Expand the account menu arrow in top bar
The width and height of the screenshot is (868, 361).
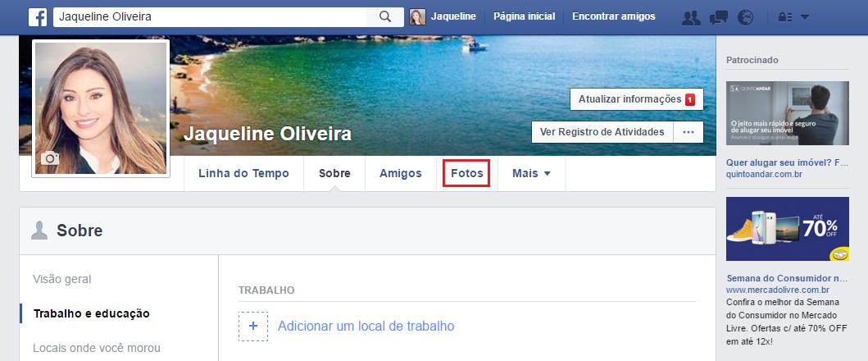[804, 16]
